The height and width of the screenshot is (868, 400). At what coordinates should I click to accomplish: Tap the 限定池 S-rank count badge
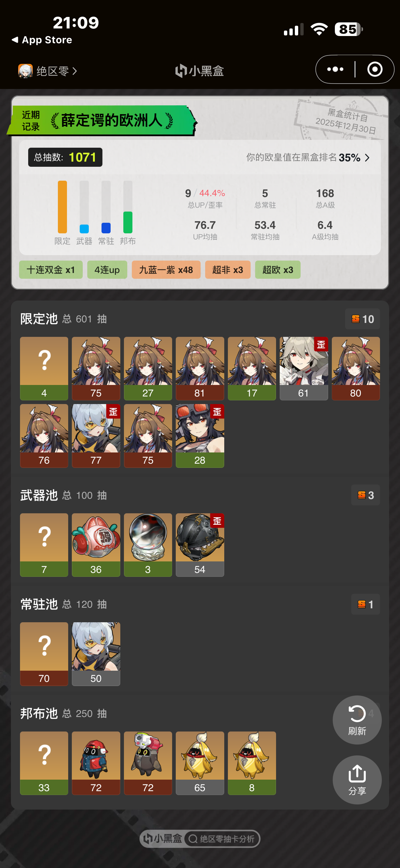tap(362, 319)
